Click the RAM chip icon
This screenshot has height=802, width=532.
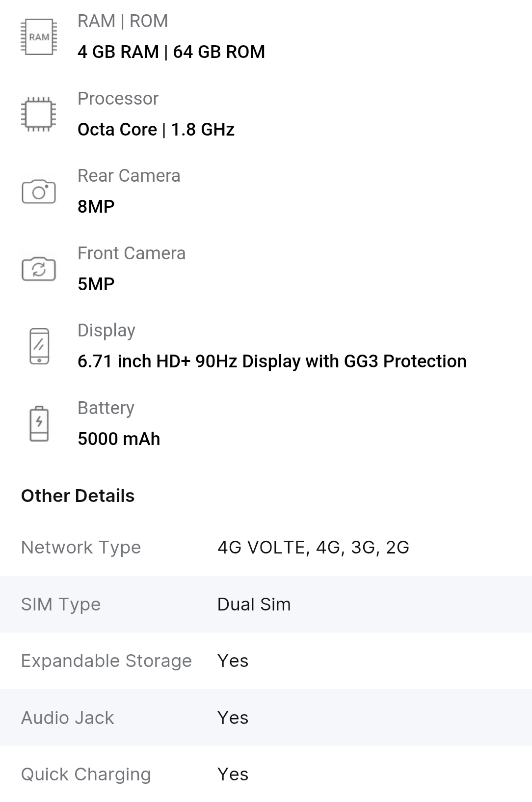(39, 37)
